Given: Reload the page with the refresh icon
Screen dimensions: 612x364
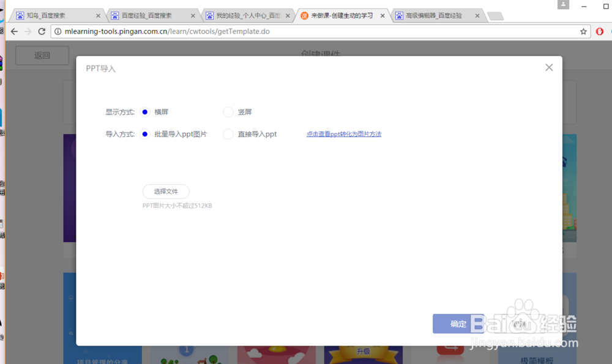Looking at the screenshot, I should tap(42, 32).
